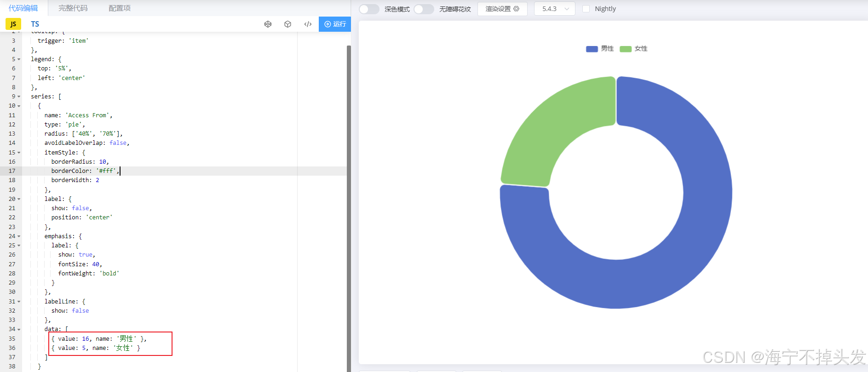Run the code with 运行 button
Screen dimensions: 868x372
[x=335, y=24]
